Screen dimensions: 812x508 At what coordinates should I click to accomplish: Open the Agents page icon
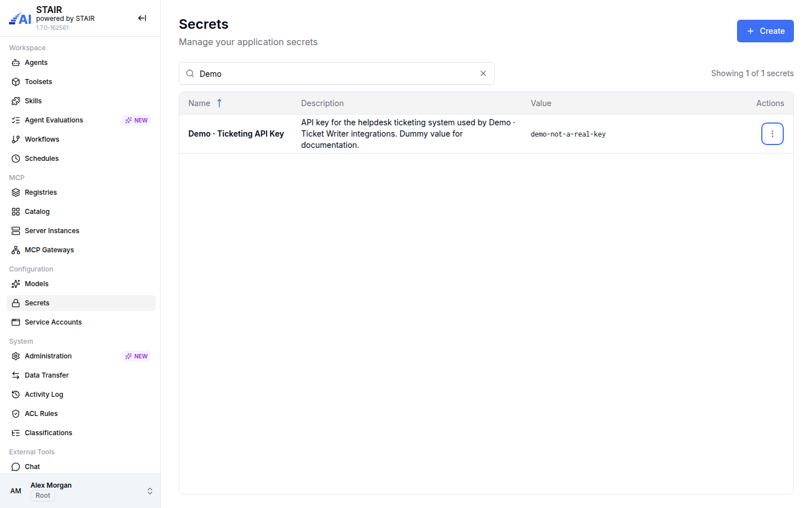point(16,63)
